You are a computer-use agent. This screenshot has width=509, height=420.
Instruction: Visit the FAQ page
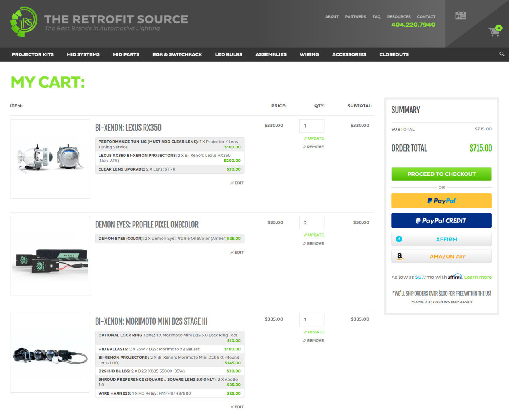(x=376, y=17)
